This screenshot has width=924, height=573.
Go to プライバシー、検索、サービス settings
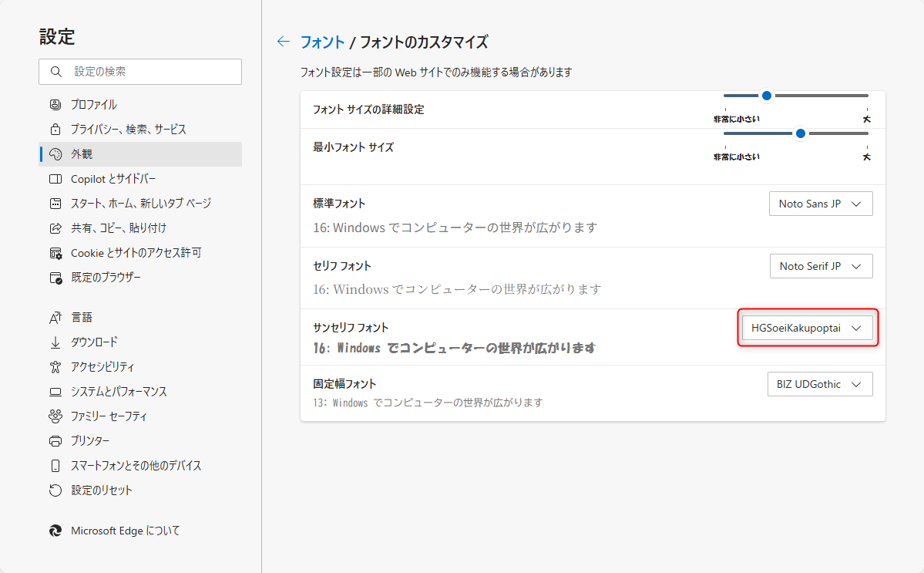[140, 129]
